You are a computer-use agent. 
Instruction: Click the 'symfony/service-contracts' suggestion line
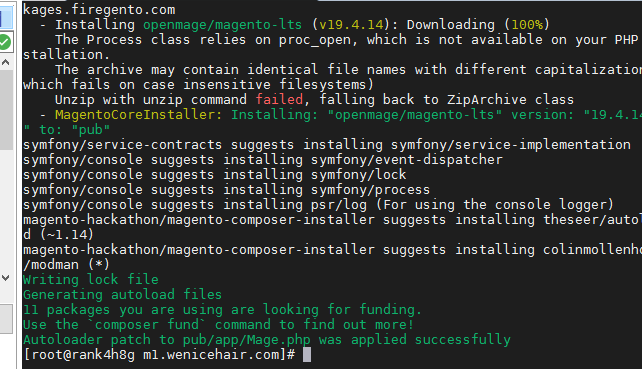pos(326,145)
